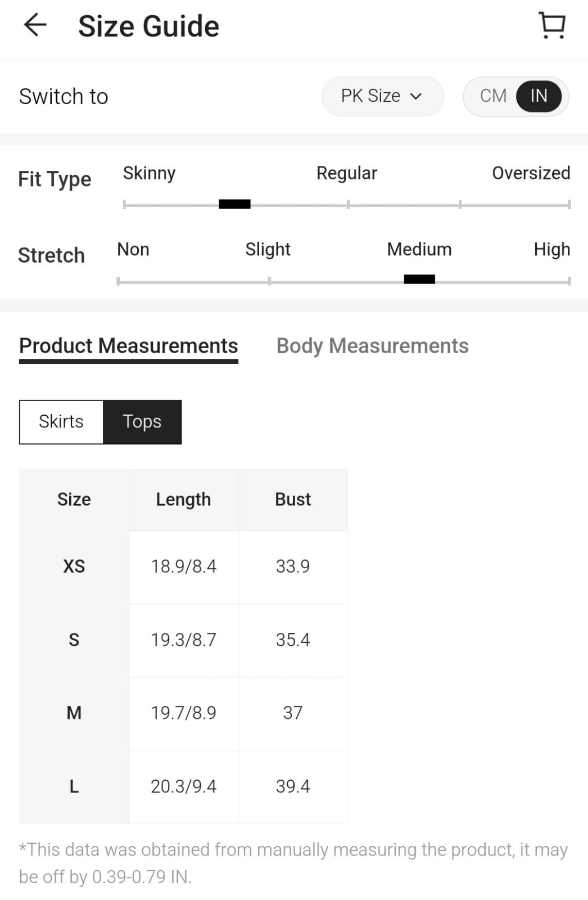Click the XS size row label
This screenshot has height=900, width=588.
pos(74,566)
